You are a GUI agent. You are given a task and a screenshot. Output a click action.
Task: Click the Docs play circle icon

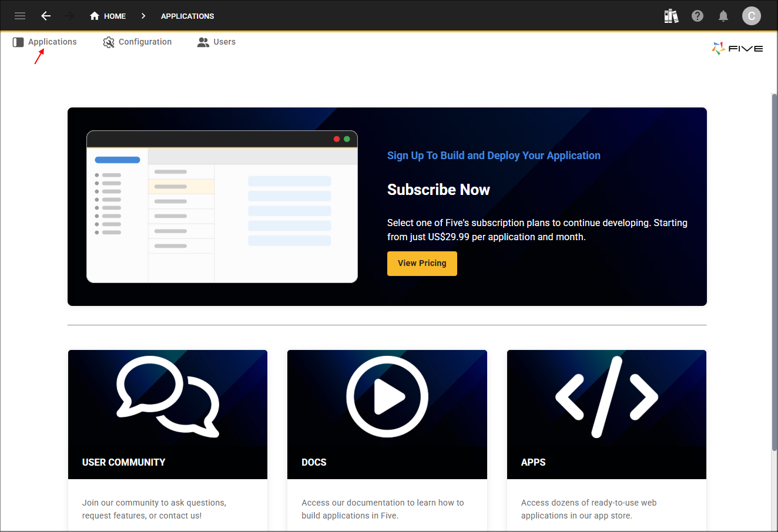coord(387,397)
